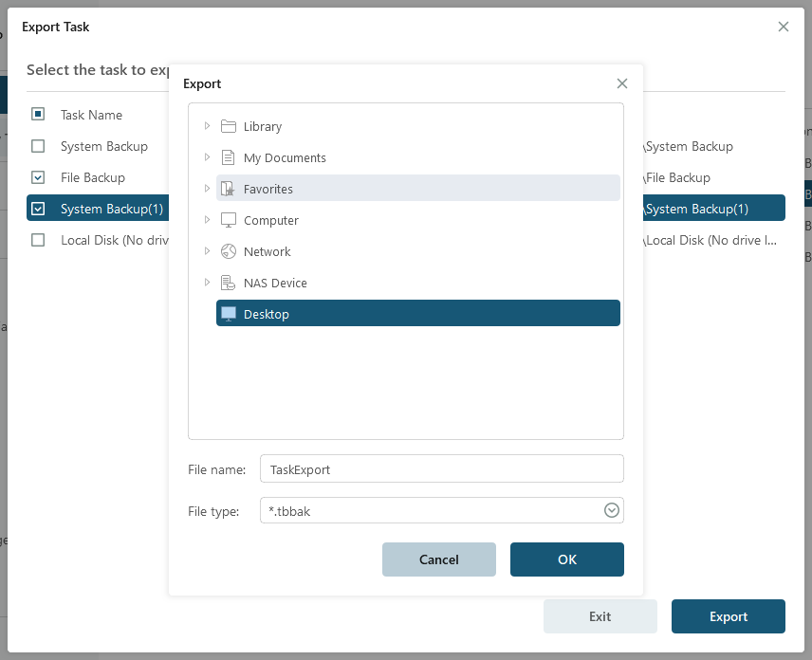Viewport: 812px width, 660px height.
Task: Click the Library folder icon
Action: coord(228,126)
